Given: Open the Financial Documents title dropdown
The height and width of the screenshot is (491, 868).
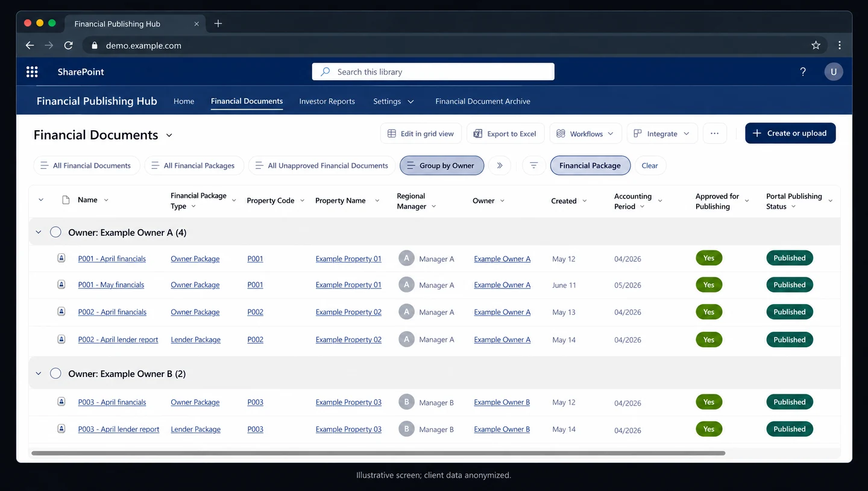Looking at the screenshot, I should click(169, 135).
